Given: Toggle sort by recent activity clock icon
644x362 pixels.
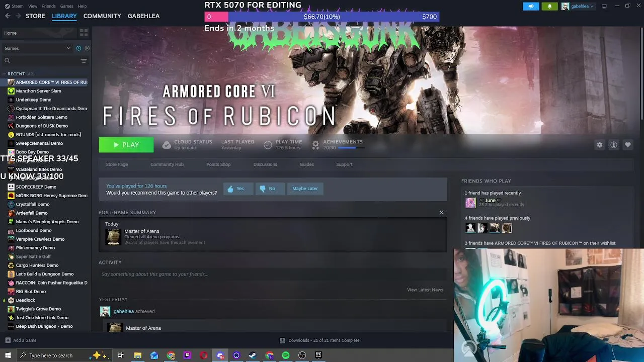Looking at the screenshot, I should pos(78,48).
